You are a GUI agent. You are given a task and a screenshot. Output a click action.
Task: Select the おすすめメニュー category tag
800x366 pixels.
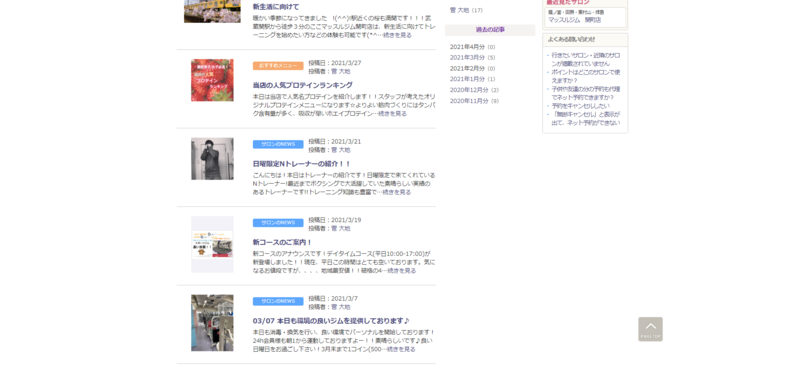[278, 66]
